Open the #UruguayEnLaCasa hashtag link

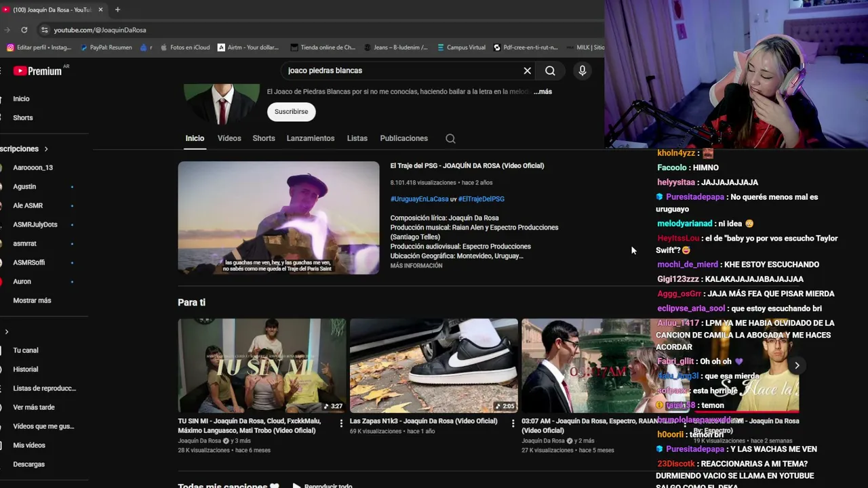tap(419, 199)
